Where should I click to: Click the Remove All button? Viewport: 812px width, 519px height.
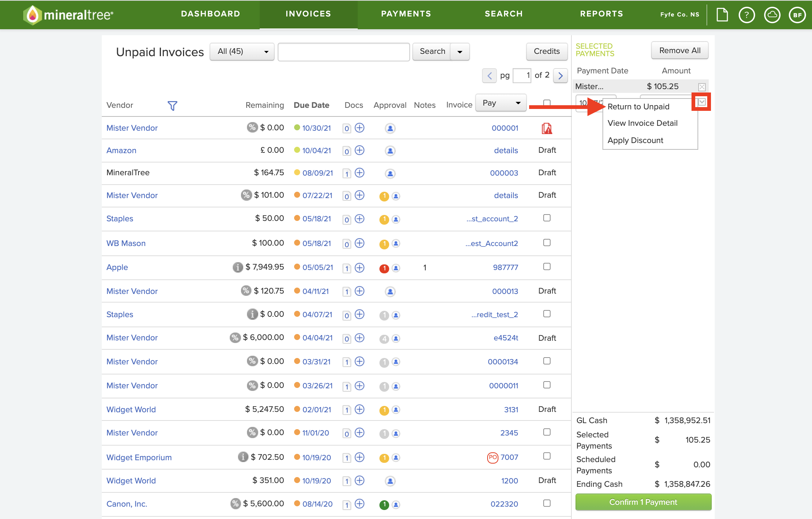[680, 51]
